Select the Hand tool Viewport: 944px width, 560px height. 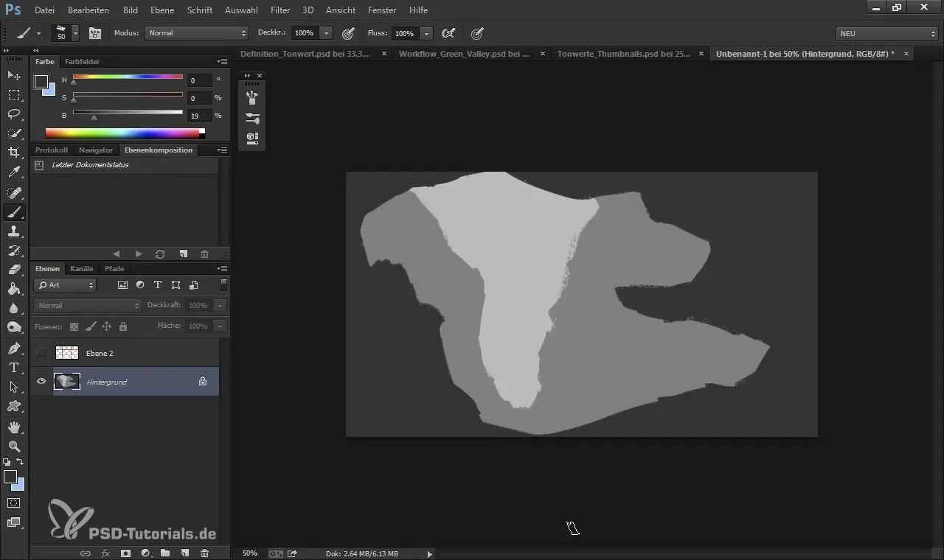coord(14,427)
